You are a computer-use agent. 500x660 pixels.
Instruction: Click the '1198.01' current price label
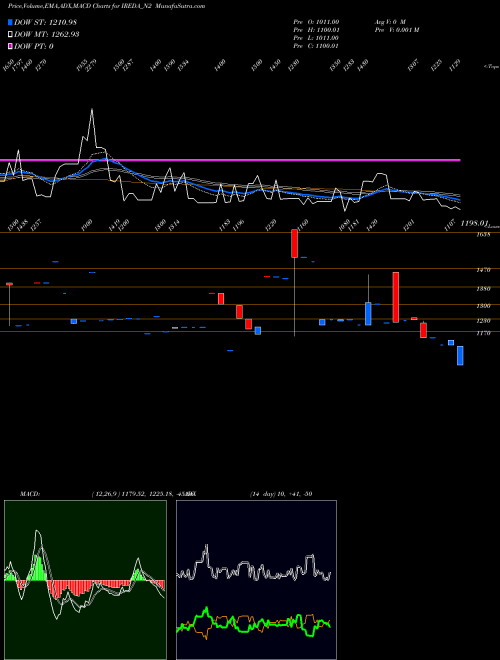point(474,224)
